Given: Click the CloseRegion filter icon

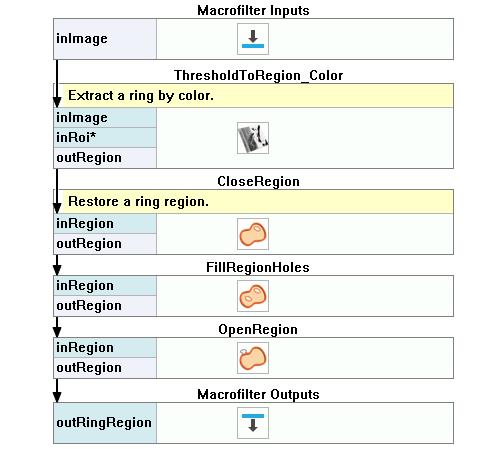Looking at the screenshot, I should [x=253, y=234].
